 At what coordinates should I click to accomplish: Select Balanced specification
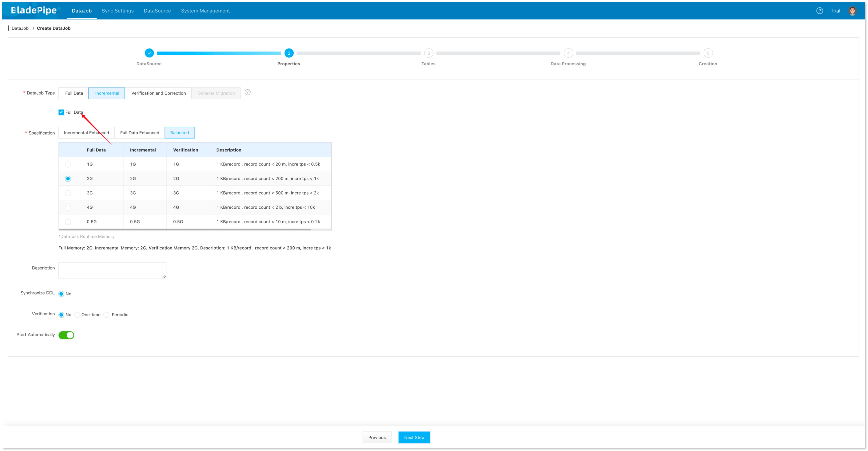point(179,133)
